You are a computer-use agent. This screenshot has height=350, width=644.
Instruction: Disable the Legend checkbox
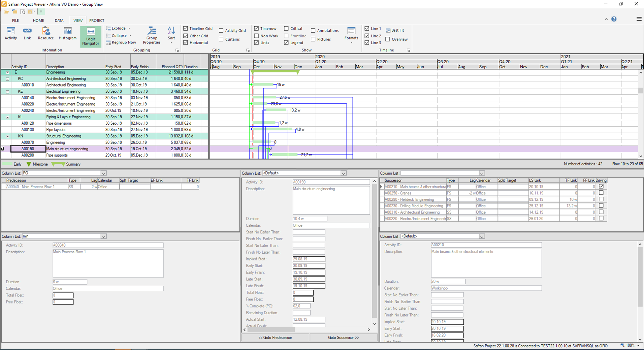pos(286,43)
